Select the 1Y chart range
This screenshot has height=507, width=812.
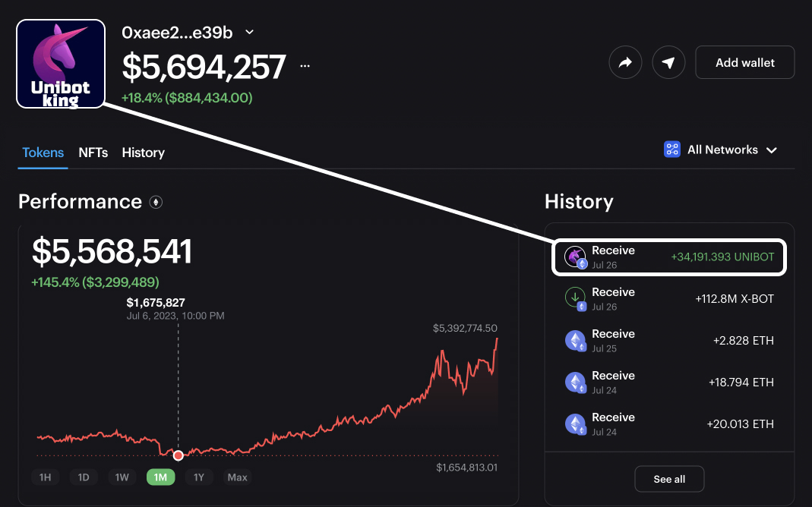point(199,477)
